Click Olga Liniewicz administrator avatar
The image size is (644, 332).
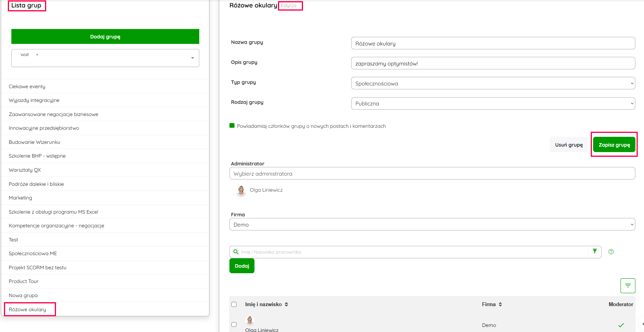(x=241, y=190)
